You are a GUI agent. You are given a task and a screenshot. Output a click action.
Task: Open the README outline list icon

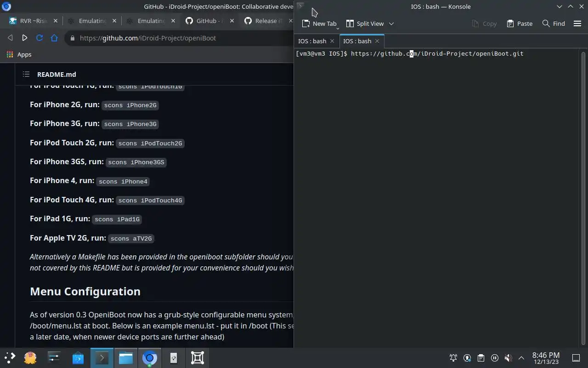(26, 74)
